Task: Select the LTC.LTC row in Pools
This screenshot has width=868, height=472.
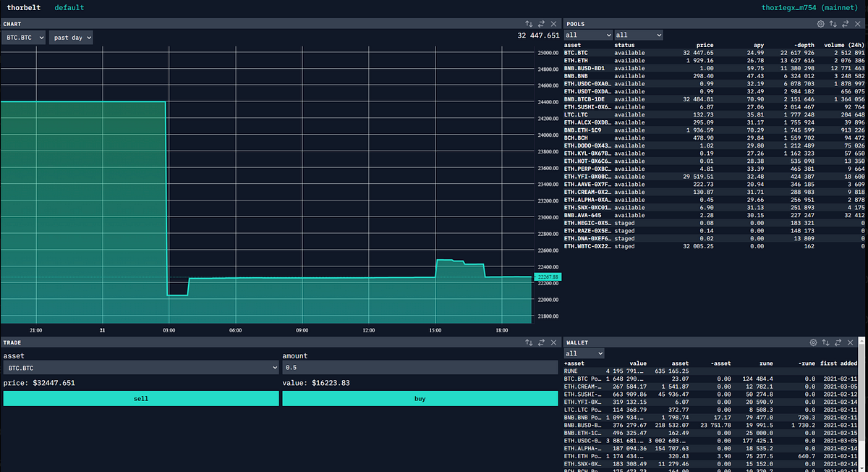Action: point(715,114)
